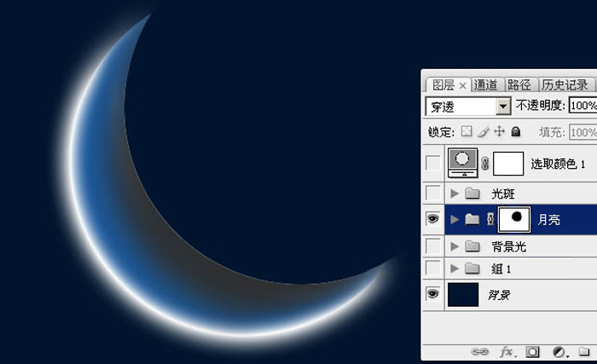Click the lock image pixels brush icon
The image size is (597, 364).
pos(483,132)
